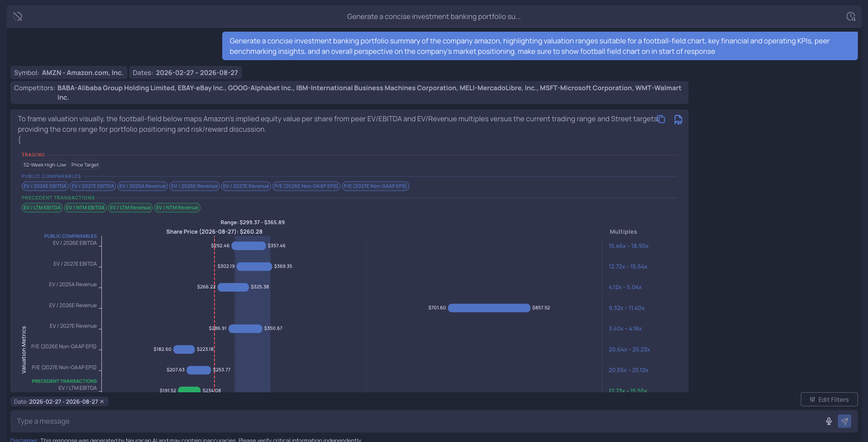
Task: Click the EV / 2027E EBITDA chart bar
Action: [254, 266]
